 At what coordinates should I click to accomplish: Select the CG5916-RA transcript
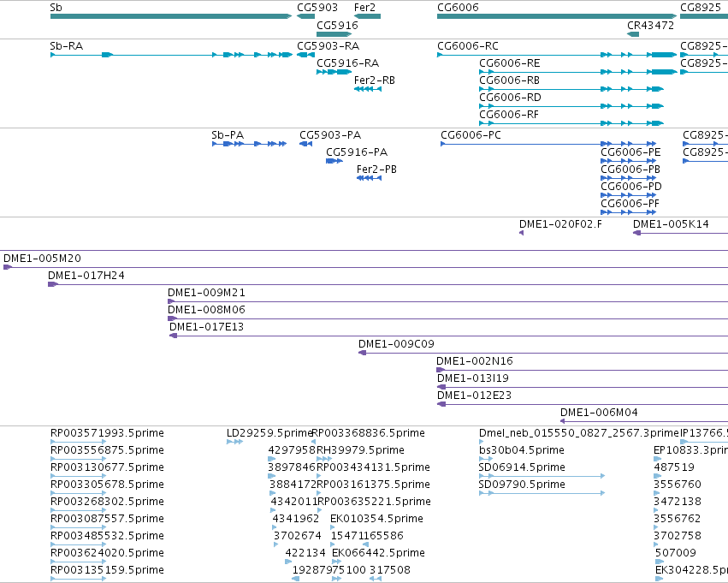coord(334,72)
